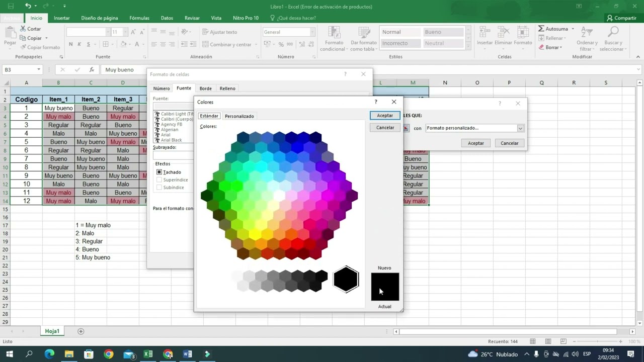Select column header A

[26, 82]
